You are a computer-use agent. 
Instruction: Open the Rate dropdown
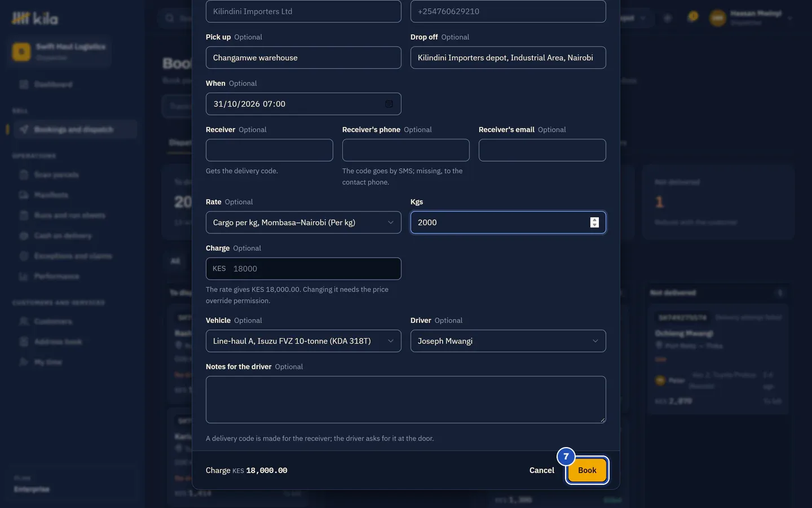tap(303, 222)
